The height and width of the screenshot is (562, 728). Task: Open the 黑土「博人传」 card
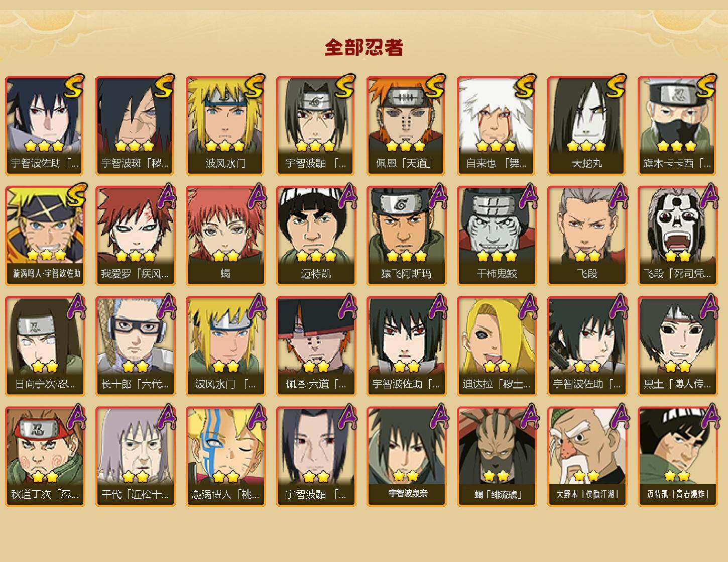(x=677, y=346)
